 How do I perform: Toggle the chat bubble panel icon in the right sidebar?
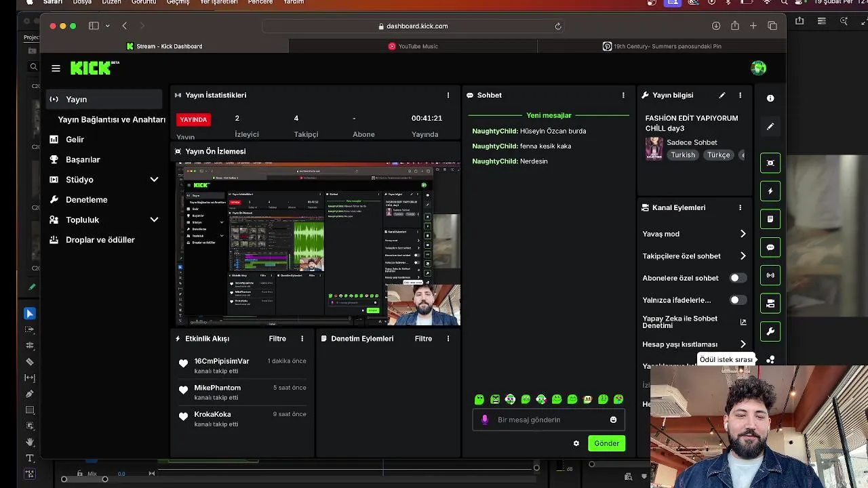(x=770, y=247)
